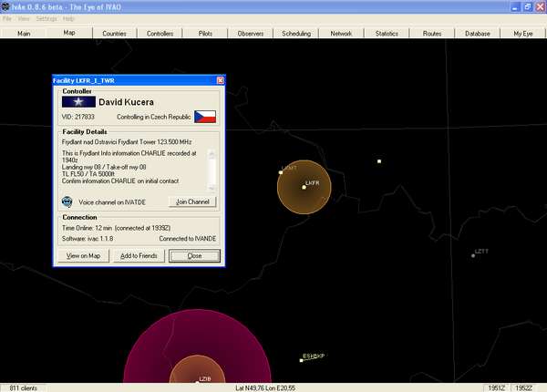This screenshot has width=547, height=392.
Task: Open the Controllers tab
Action: pyautogui.click(x=160, y=34)
